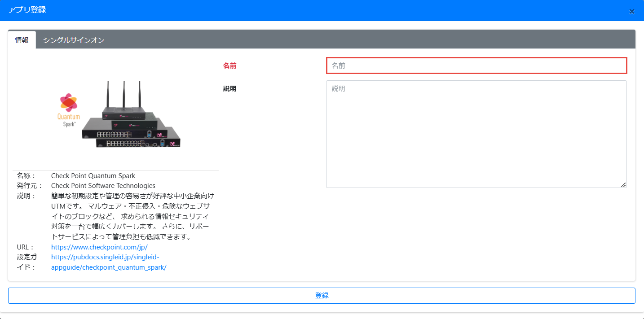644x319 pixels.
Task: Click the product description paragraph about UTM
Action: coord(132,216)
